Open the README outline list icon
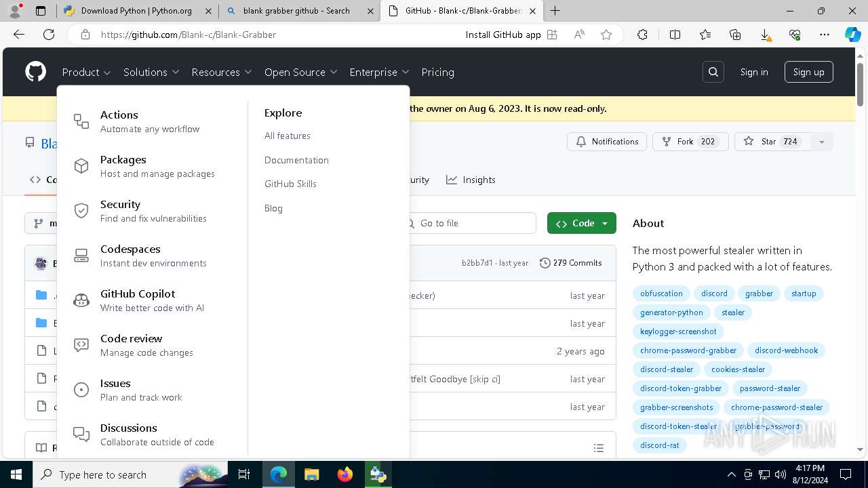 coord(598,448)
